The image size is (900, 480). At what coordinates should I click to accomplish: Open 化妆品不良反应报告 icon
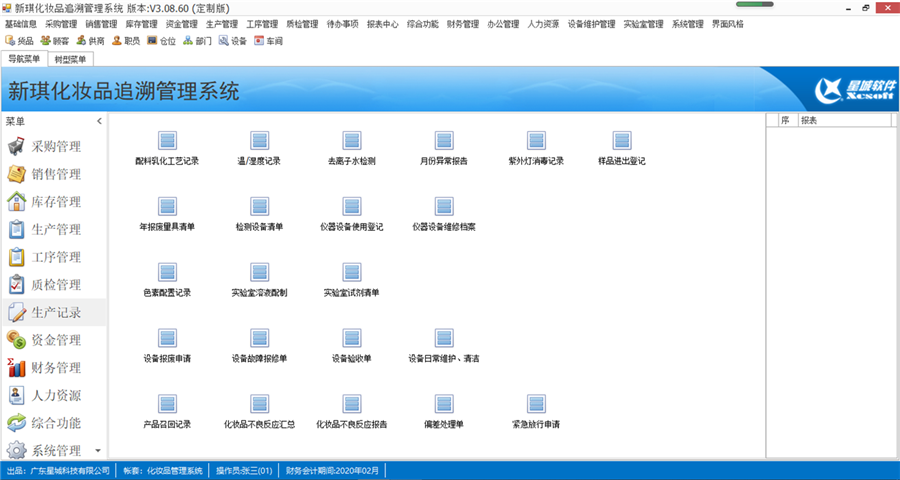tap(352, 405)
